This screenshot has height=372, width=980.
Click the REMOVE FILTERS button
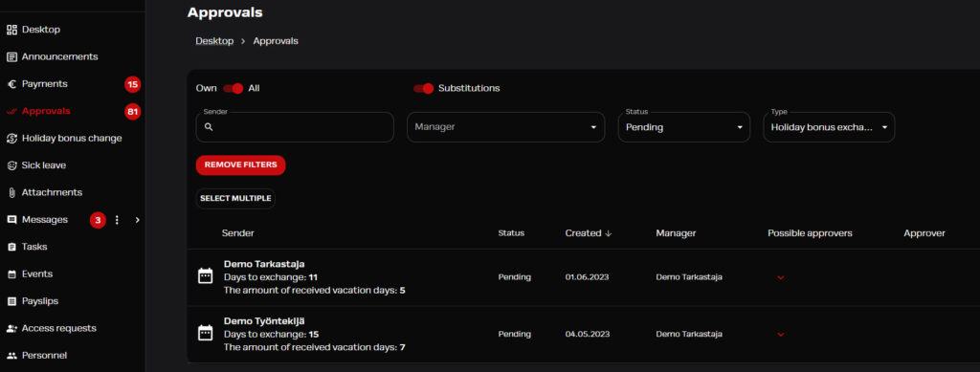pos(240,165)
